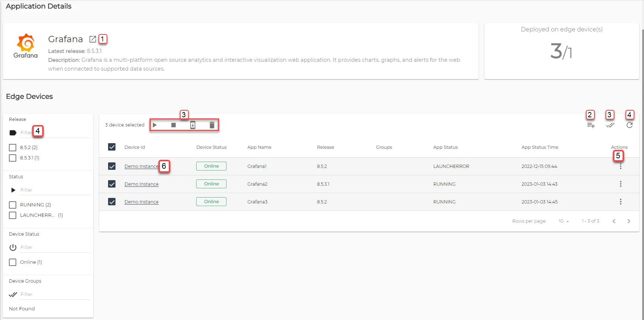The image size is (644, 320).
Task: Uncheck the Grafana1 row checkbox
Action: pos(112,166)
